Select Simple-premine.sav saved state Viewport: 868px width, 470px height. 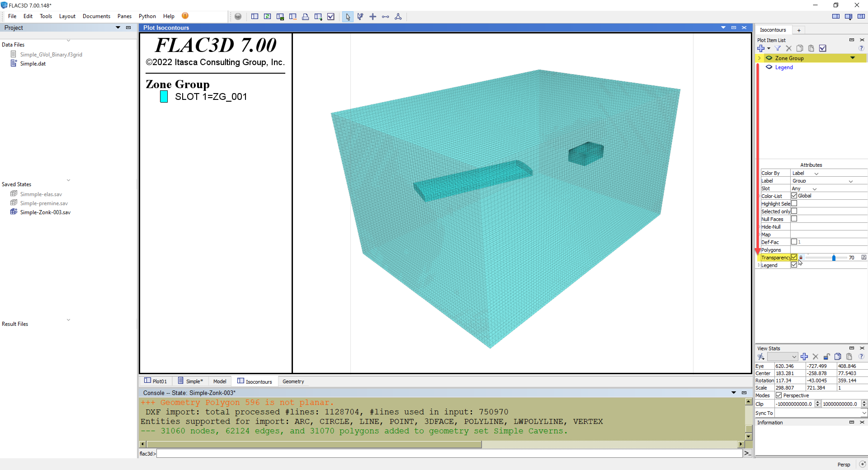44,203
